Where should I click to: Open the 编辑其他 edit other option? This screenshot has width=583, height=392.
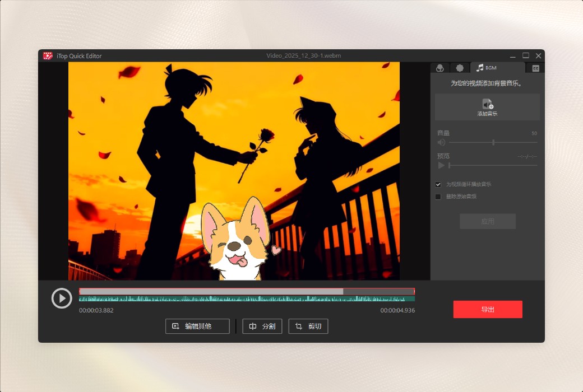197,326
